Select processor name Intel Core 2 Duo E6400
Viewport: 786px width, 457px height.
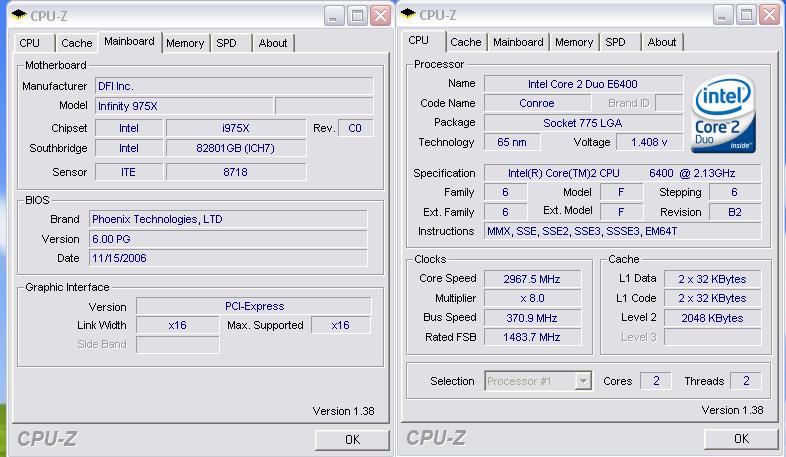click(x=583, y=84)
